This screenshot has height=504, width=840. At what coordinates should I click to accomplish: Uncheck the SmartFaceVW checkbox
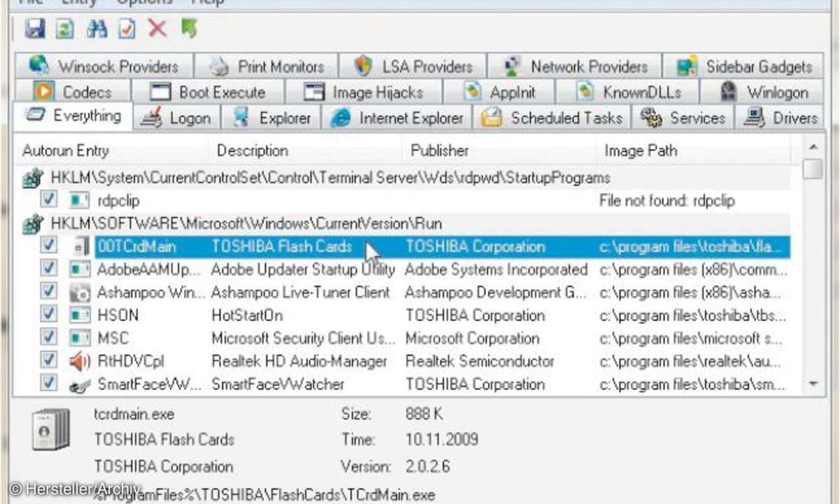[48, 384]
